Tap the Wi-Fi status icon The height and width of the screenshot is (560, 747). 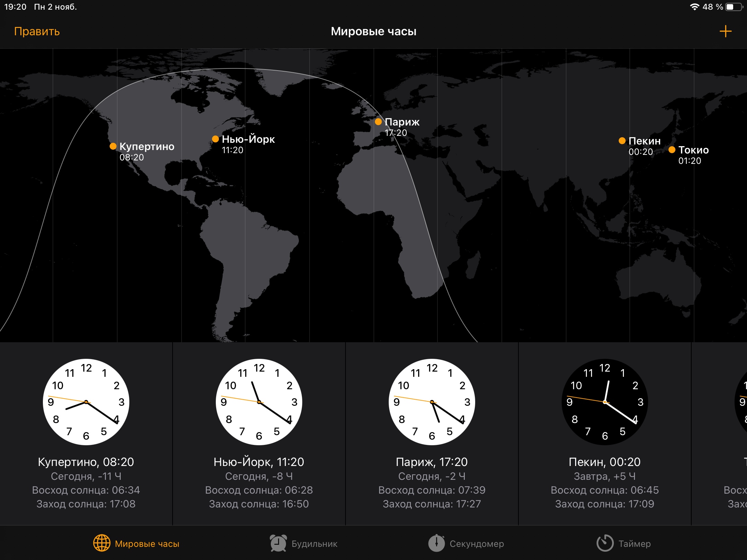click(x=694, y=7)
